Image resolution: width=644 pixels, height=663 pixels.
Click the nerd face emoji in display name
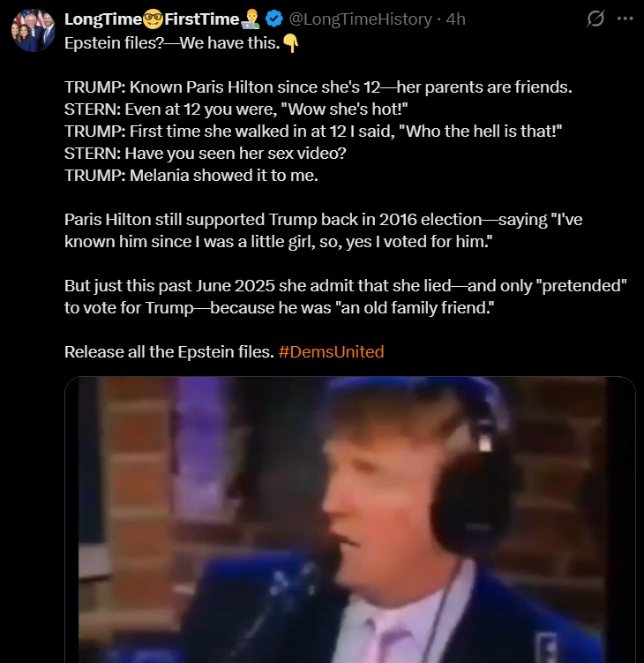tap(153, 19)
